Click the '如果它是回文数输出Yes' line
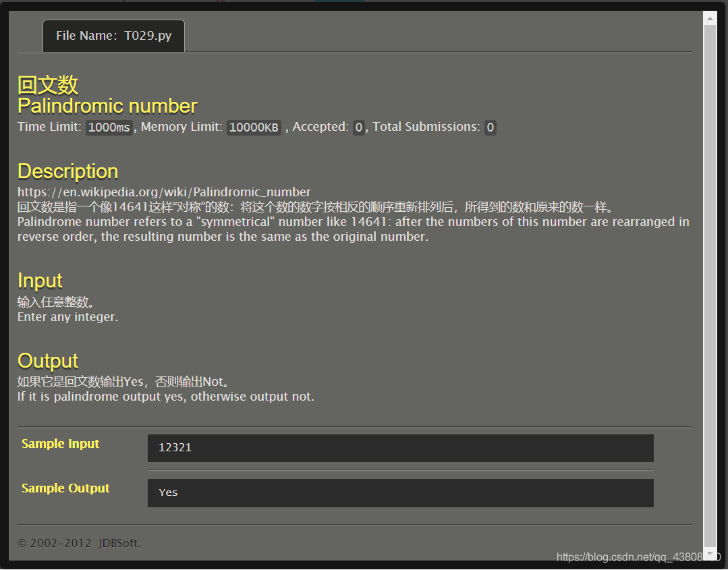The width and height of the screenshot is (728, 570). (x=123, y=382)
